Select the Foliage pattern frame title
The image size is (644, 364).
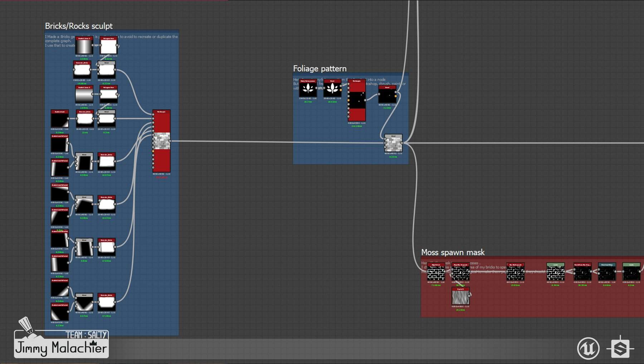coord(319,68)
